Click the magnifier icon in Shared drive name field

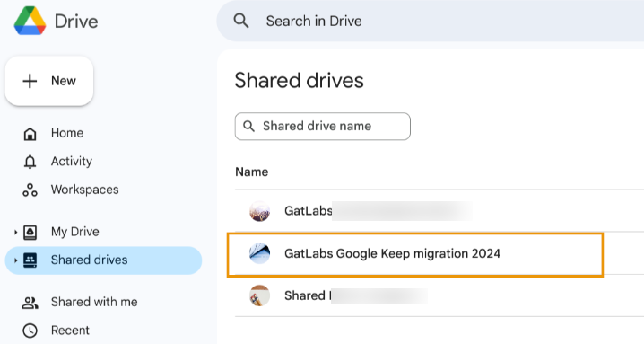coord(248,126)
